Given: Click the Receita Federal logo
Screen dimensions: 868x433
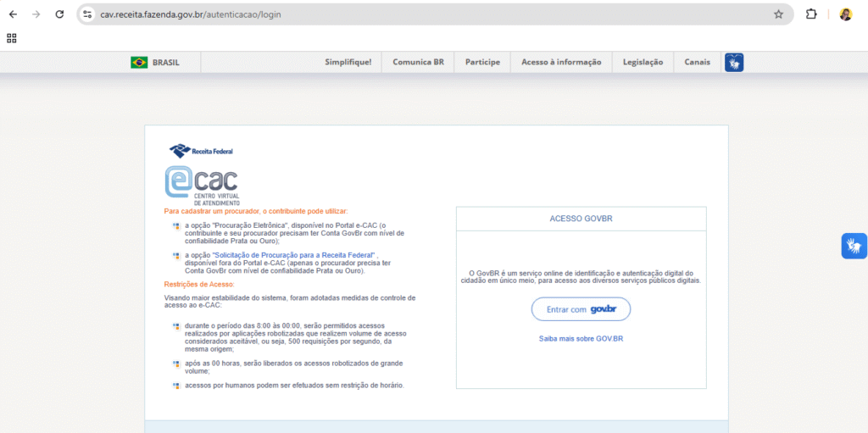Looking at the screenshot, I should [x=202, y=151].
